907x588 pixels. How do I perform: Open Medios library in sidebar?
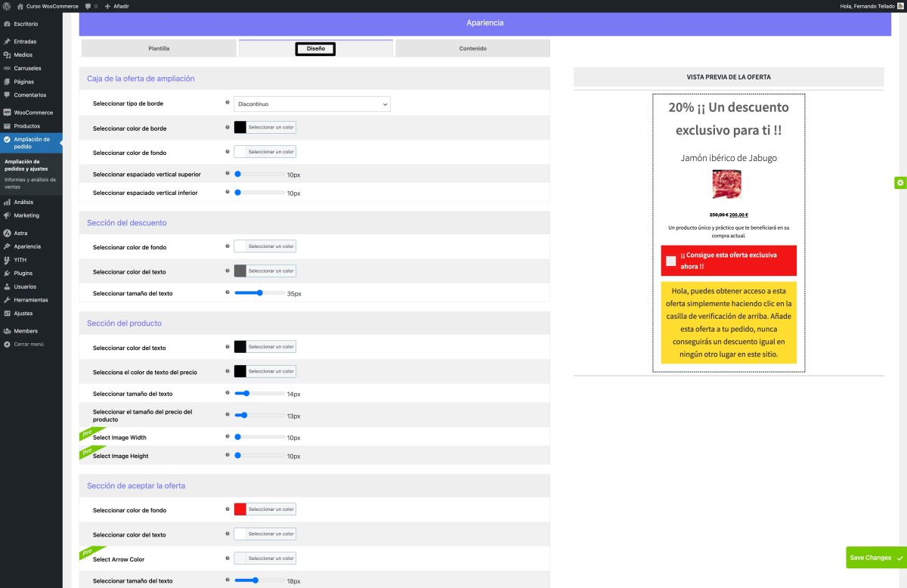click(23, 55)
